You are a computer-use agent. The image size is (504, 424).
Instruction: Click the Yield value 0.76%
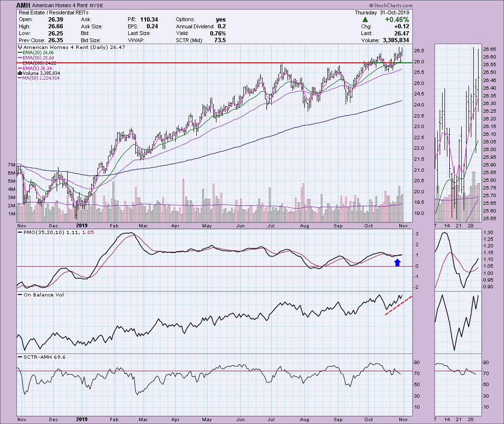218,34
